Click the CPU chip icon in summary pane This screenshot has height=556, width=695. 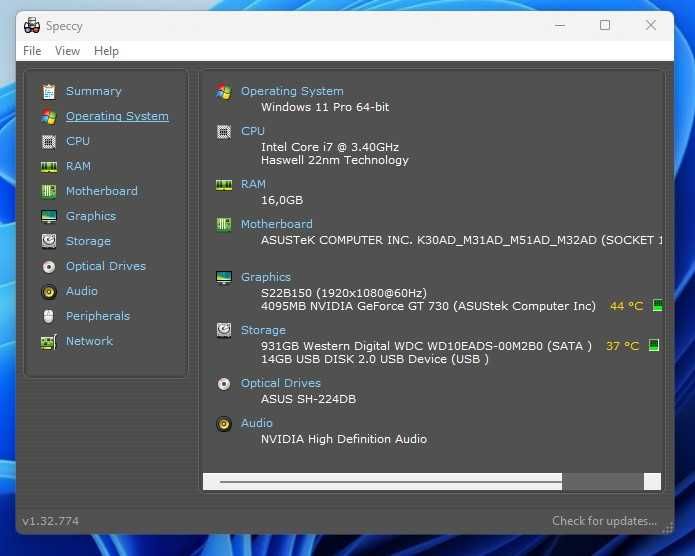(224, 132)
